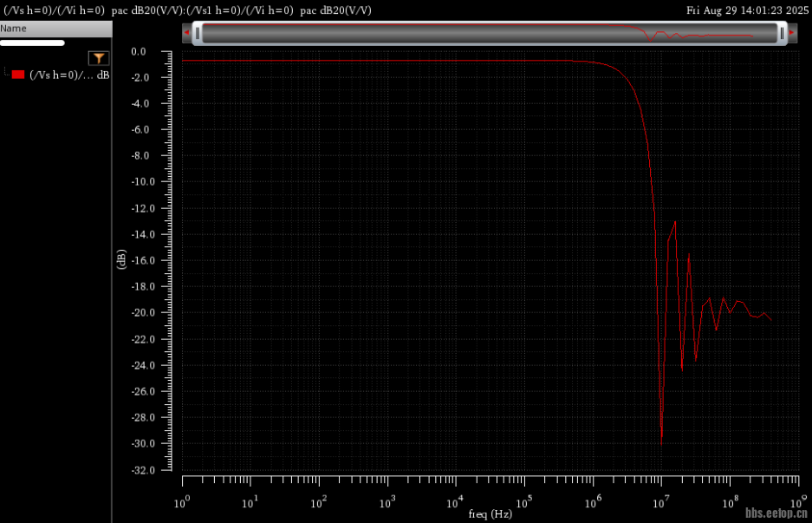Click the timestamp Fri Aug 29 14:01:23 2025

click(x=747, y=10)
